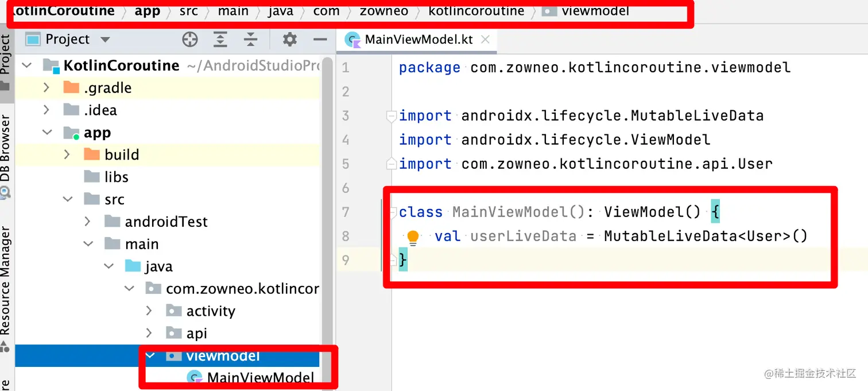The image size is (868, 391).
Task: Click the fold marker on line 3 imports
Action: (392, 117)
